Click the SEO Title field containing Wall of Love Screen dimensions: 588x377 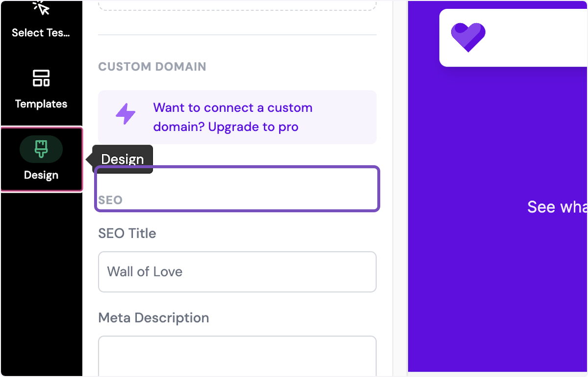pos(237,272)
